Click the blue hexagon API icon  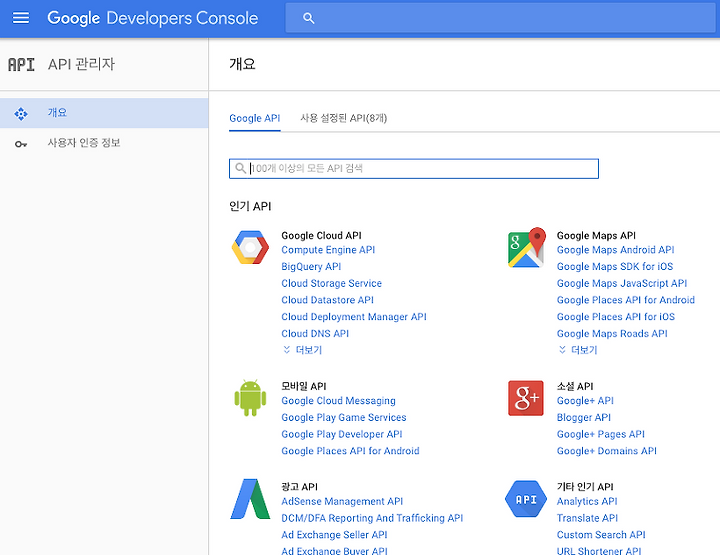point(526,499)
